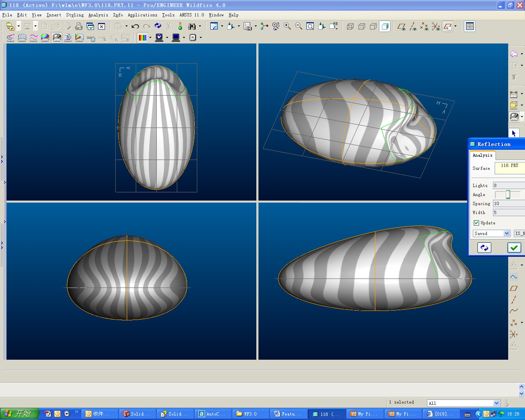
Task: Click the Spacing value field
Action: 509,203
